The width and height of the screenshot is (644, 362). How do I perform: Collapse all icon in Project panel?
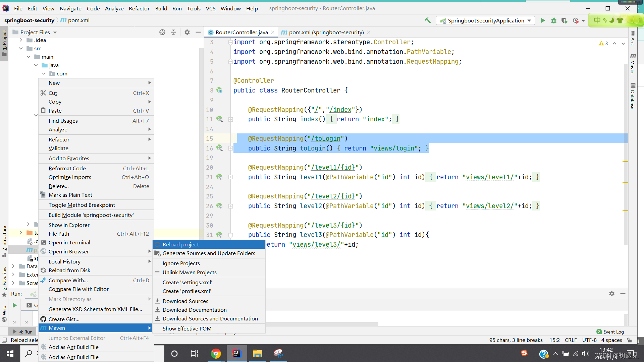173,32
